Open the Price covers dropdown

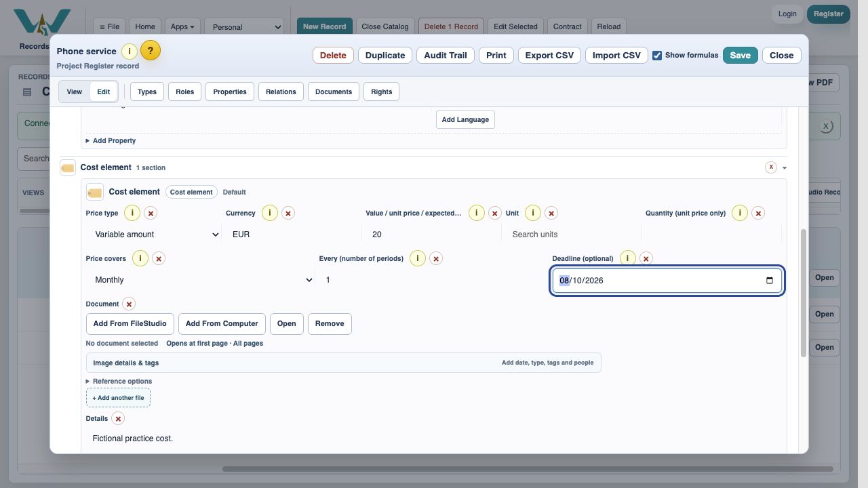coord(200,280)
